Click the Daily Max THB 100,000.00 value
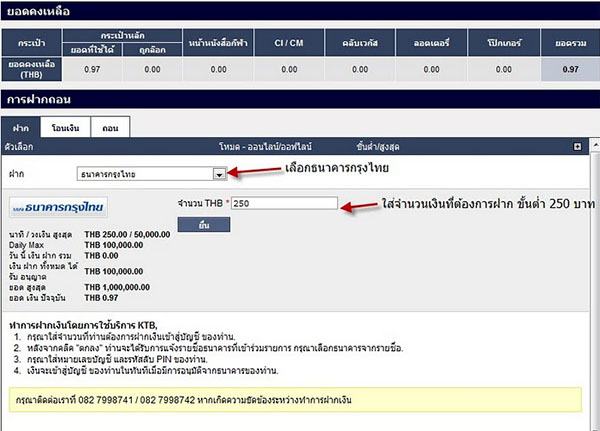The image size is (600, 431). click(114, 245)
